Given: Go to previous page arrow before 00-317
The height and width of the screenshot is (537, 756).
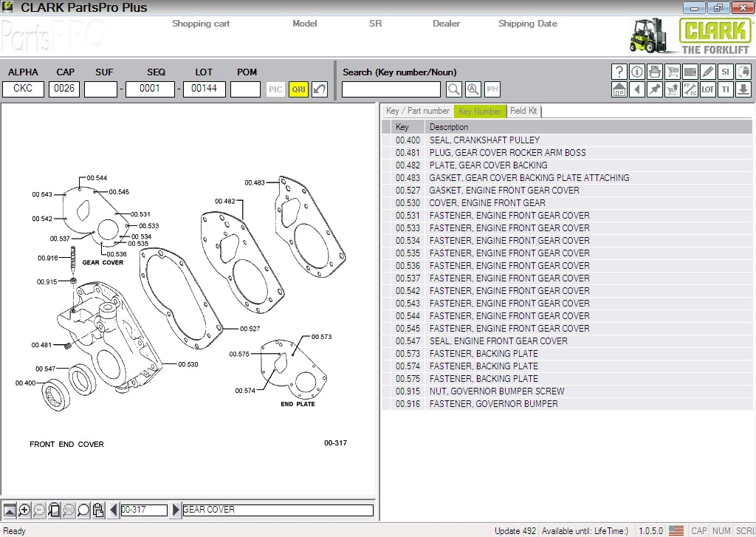Looking at the screenshot, I should coord(114,510).
